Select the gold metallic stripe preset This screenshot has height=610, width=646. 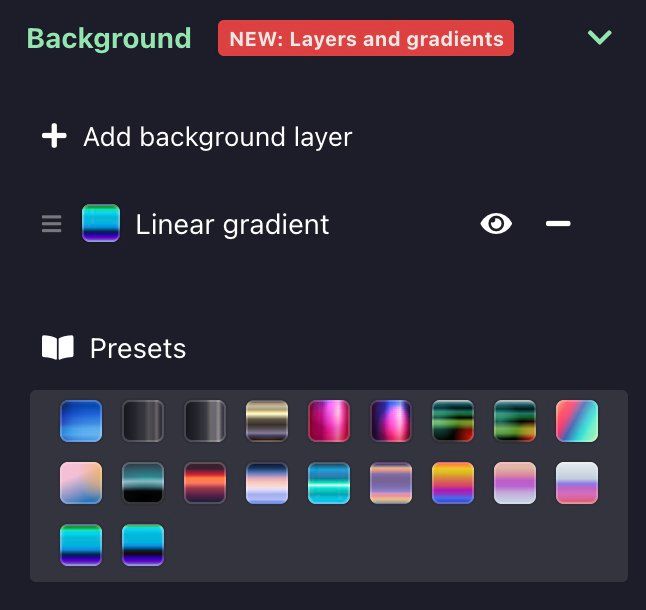267,421
